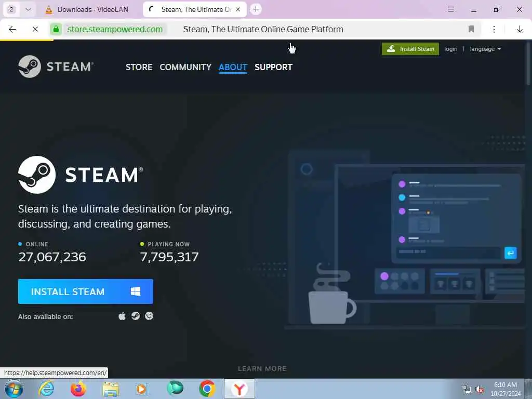Choose the SteamOS Linux download icon
Viewport: 532px width, 399px height.
[136, 316]
